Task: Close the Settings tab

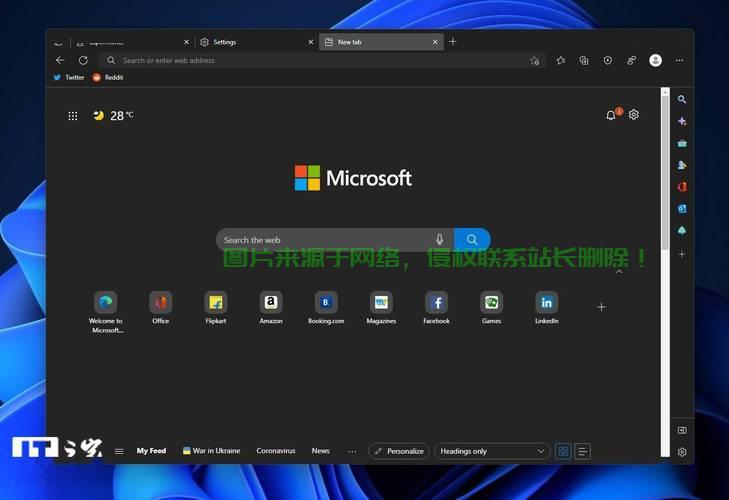Action: click(311, 42)
